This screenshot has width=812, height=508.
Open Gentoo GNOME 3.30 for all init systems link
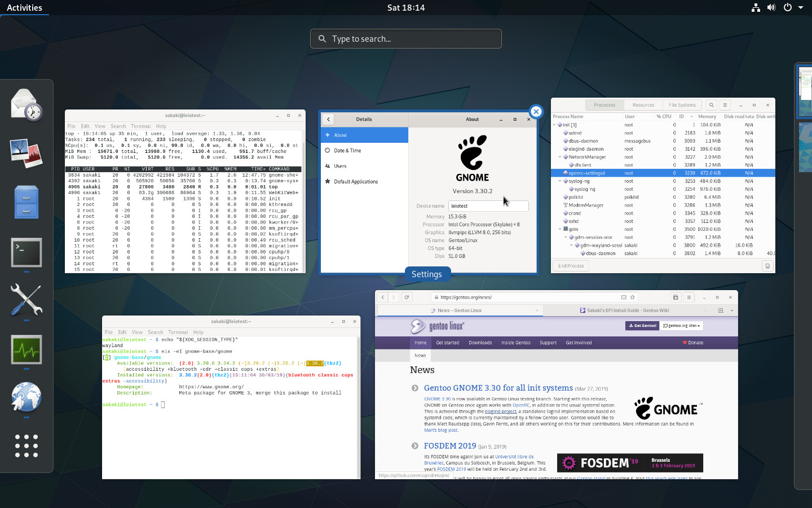click(498, 388)
